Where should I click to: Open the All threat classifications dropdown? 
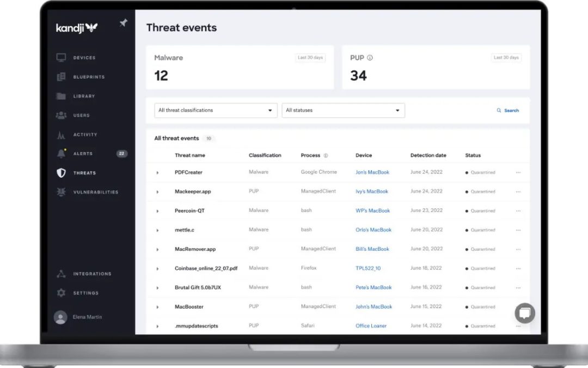point(215,110)
